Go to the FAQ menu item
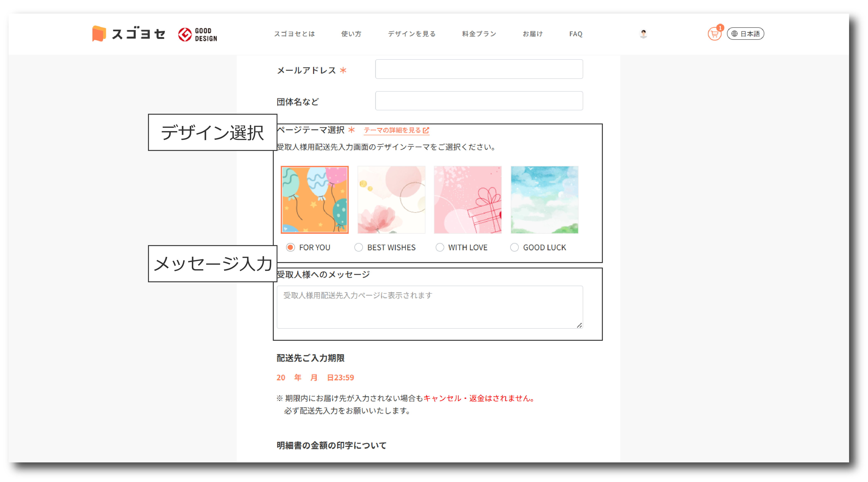 (576, 34)
